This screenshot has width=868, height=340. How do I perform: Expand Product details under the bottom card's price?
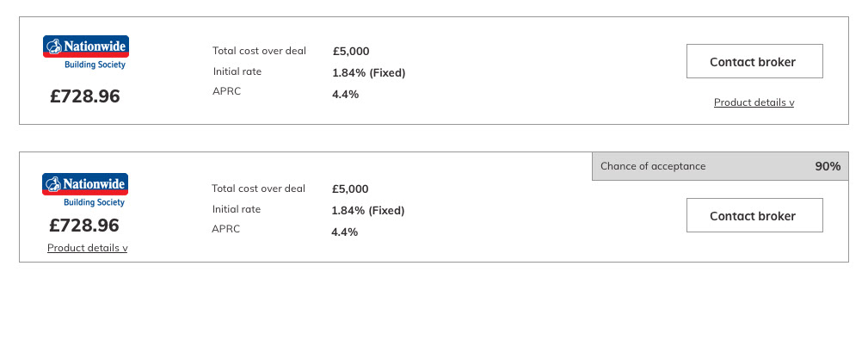tap(88, 248)
